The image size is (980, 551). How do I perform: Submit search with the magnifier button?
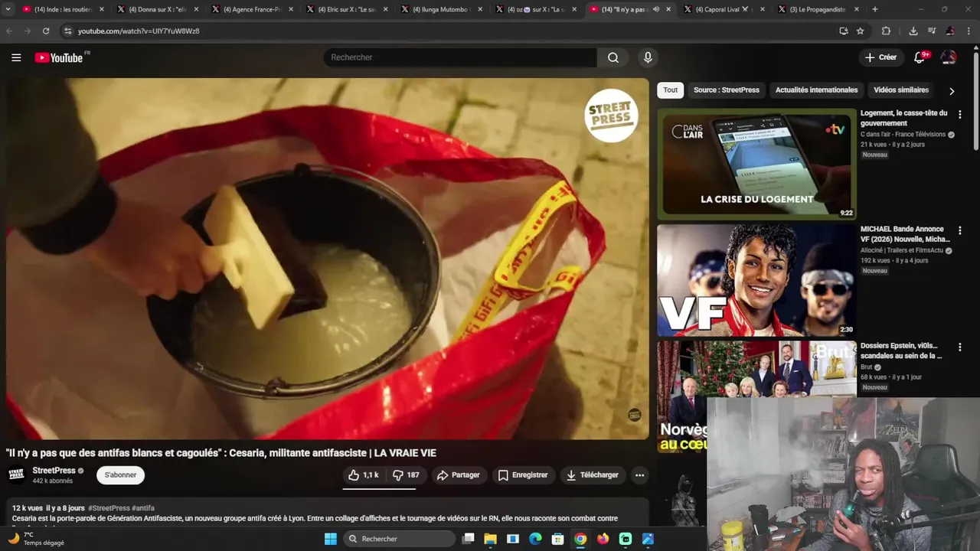coord(613,57)
